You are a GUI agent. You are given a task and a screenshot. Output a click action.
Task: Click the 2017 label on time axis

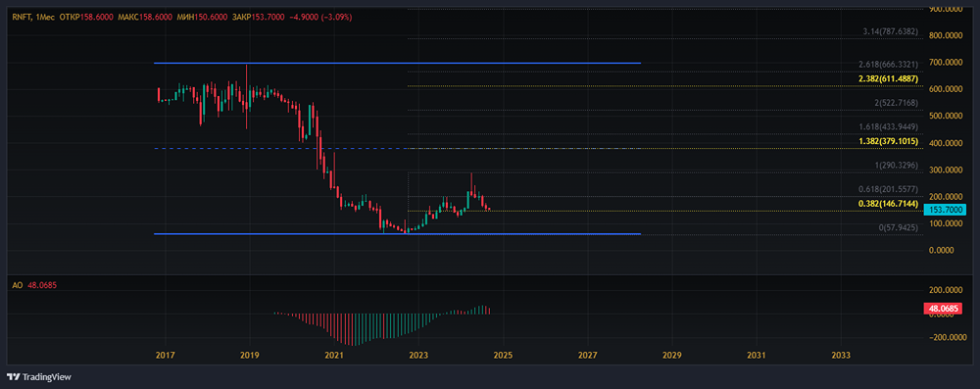[x=165, y=356]
